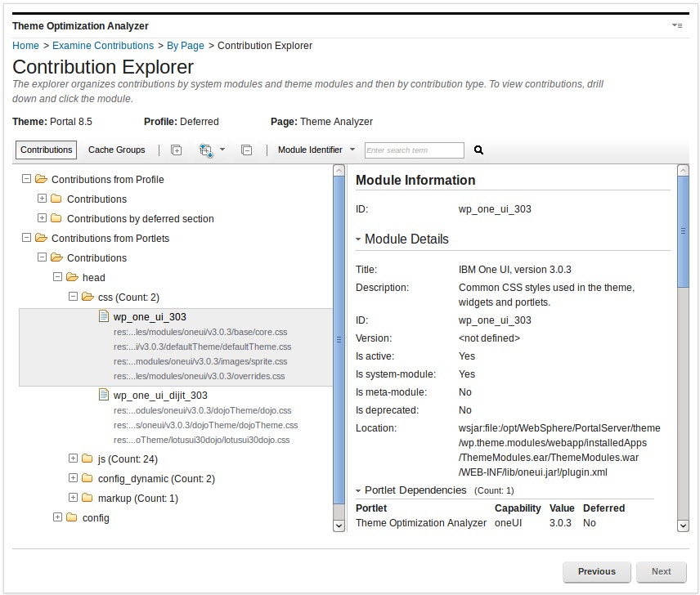Open the view options icon at top right
The image size is (700, 595).
pos(677,25)
